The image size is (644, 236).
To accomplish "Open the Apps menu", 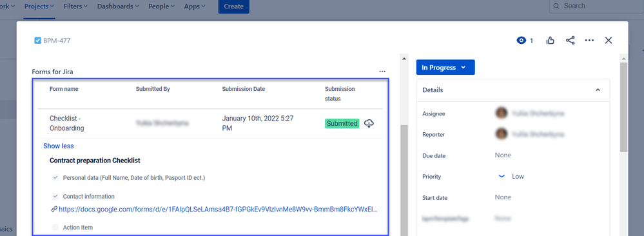I will [195, 6].
